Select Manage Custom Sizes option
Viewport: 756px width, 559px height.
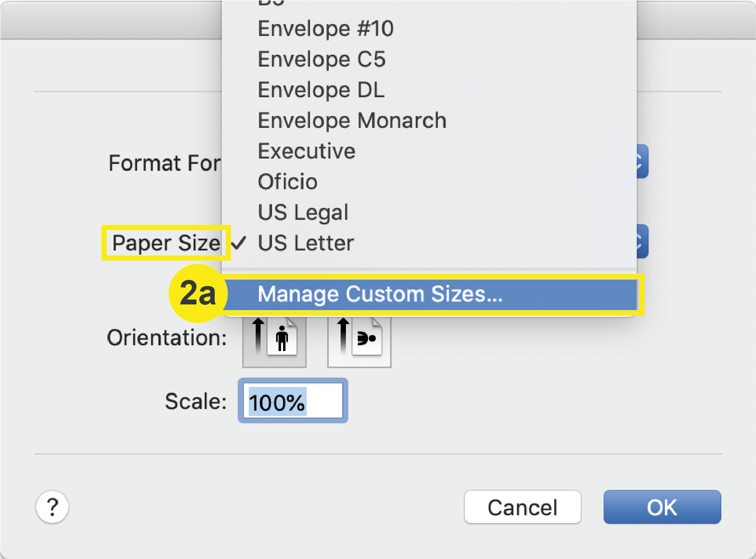(381, 294)
